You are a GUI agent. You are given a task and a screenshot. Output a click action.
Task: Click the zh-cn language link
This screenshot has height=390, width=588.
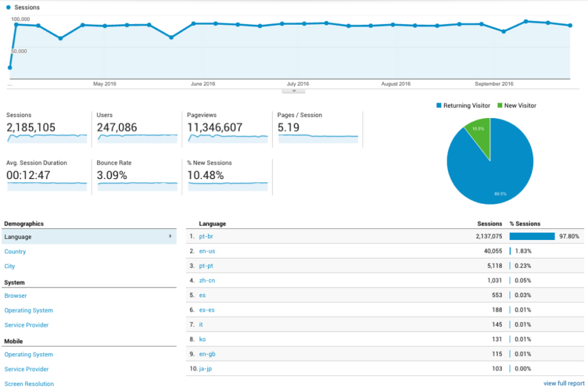pos(206,281)
